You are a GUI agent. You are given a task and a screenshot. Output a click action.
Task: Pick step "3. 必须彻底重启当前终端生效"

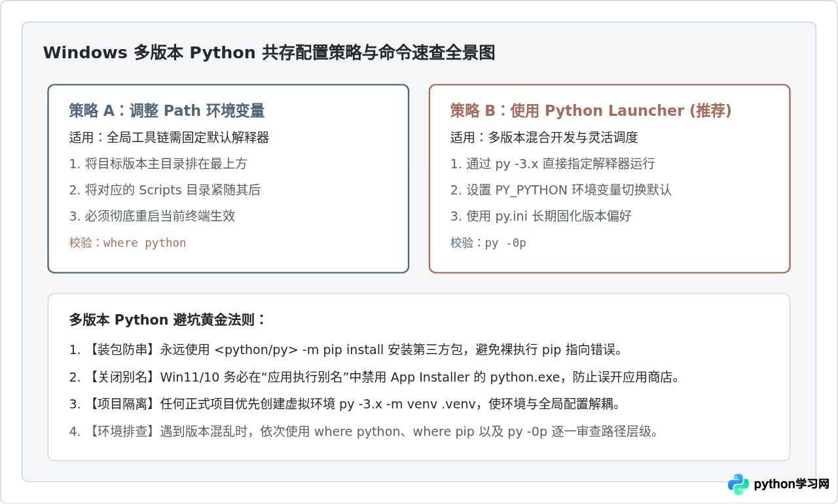152,216
